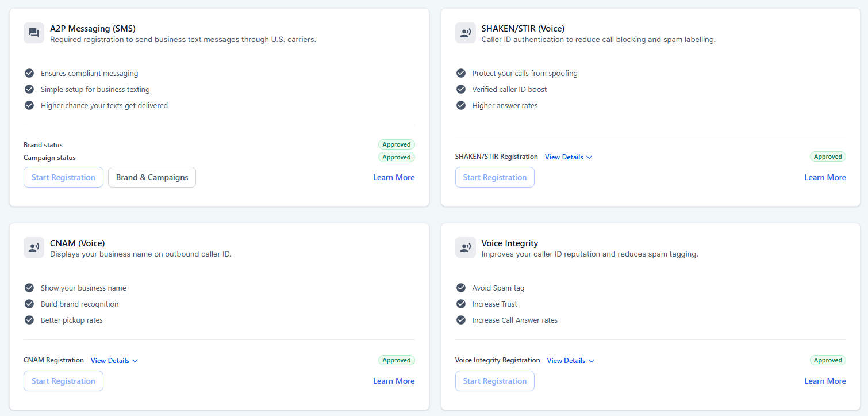The width and height of the screenshot is (868, 416).
Task: Click checkmark beside Protect your calls from spoofing
Action: (461, 73)
